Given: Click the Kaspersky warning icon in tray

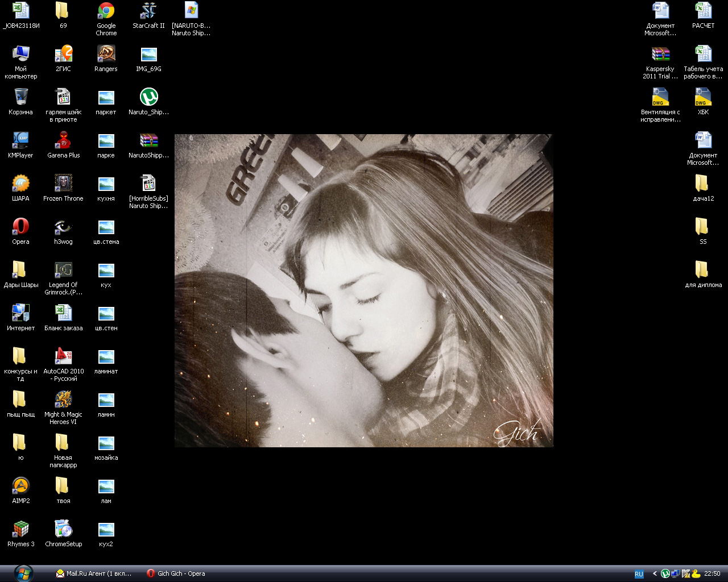Looking at the screenshot, I should click(686, 573).
